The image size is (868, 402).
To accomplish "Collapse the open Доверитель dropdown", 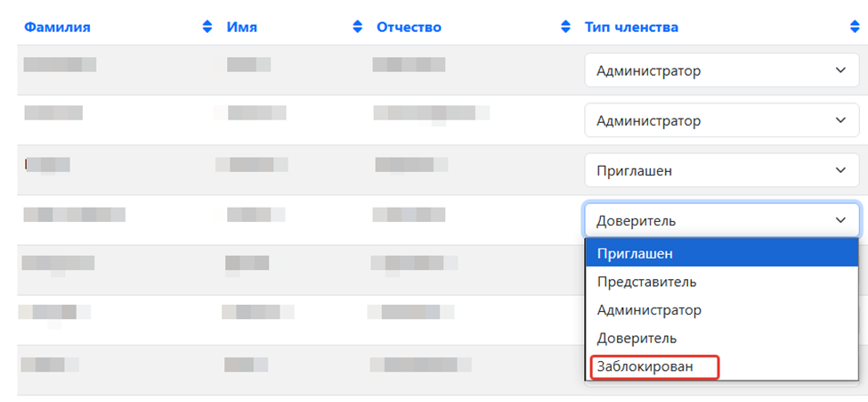I will (721, 220).
